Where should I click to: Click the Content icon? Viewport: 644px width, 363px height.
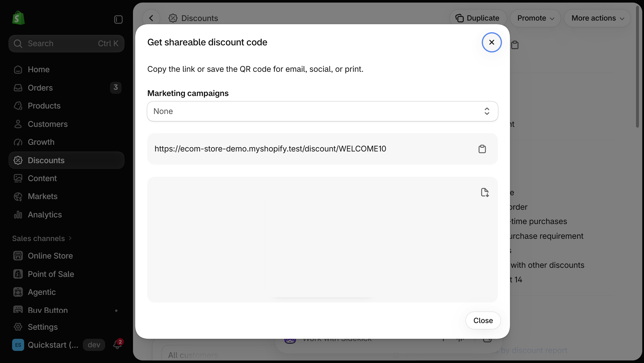(x=18, y=178)
